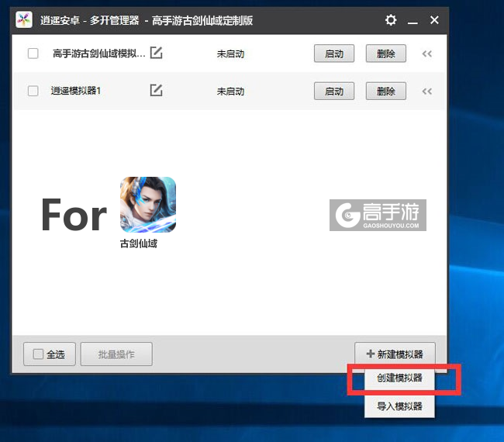Toggle the 全选 select-all checkbox
504x442 pixels.
[38, 354]
